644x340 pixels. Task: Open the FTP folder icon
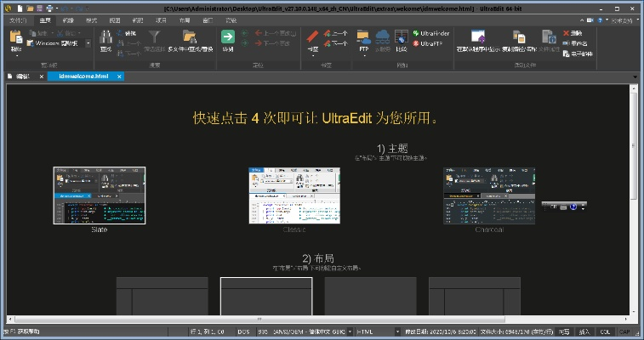click(363, 38)
